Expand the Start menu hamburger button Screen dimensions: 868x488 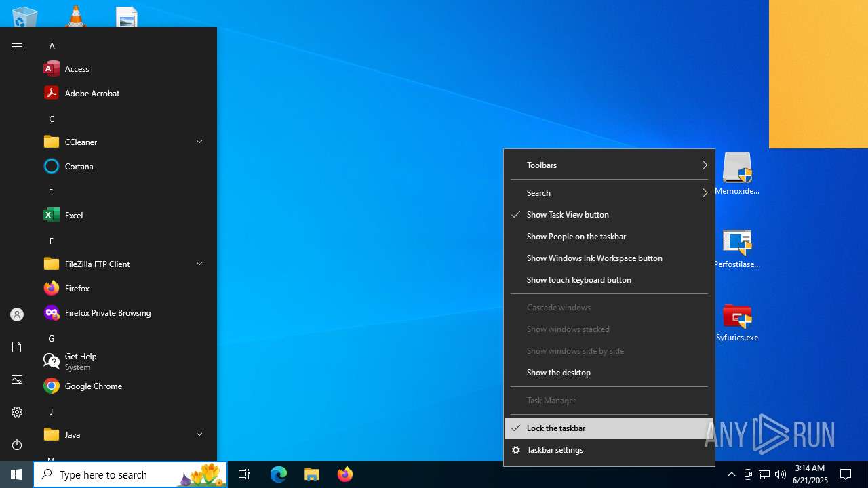(17, 46)
